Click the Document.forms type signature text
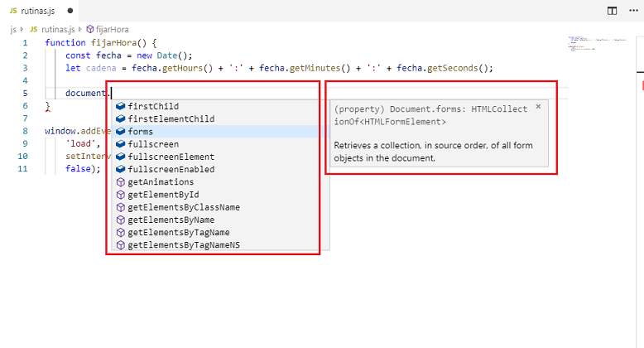This screenshot has width=644, height=348. 430,115
